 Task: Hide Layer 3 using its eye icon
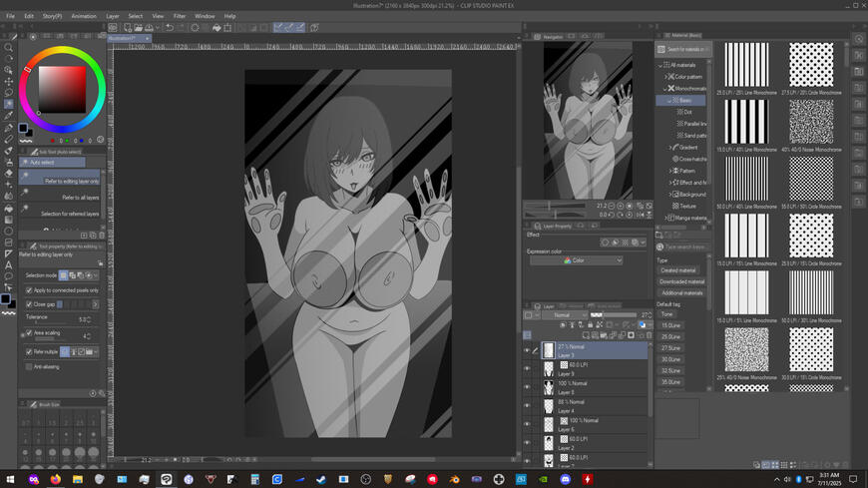pos(527,350)
